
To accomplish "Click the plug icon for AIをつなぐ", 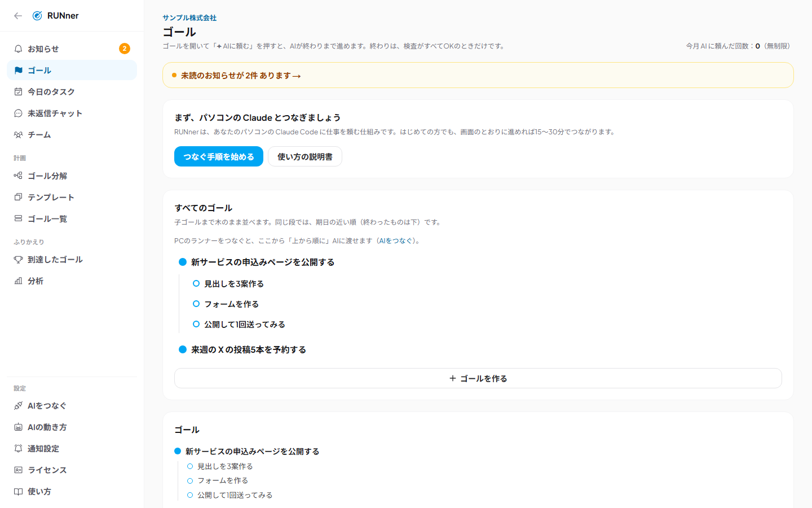I will 18,406.
